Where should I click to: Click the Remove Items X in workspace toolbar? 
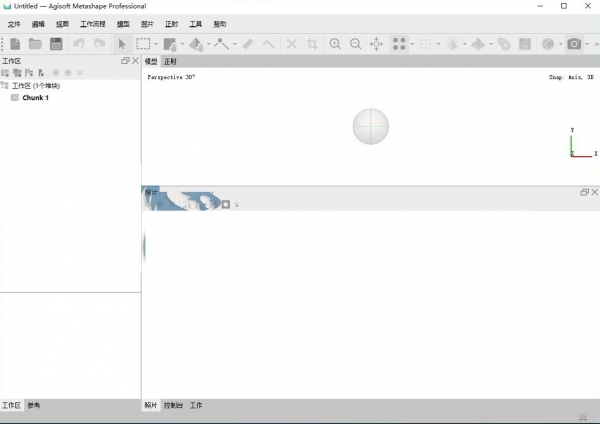[80, 73]
